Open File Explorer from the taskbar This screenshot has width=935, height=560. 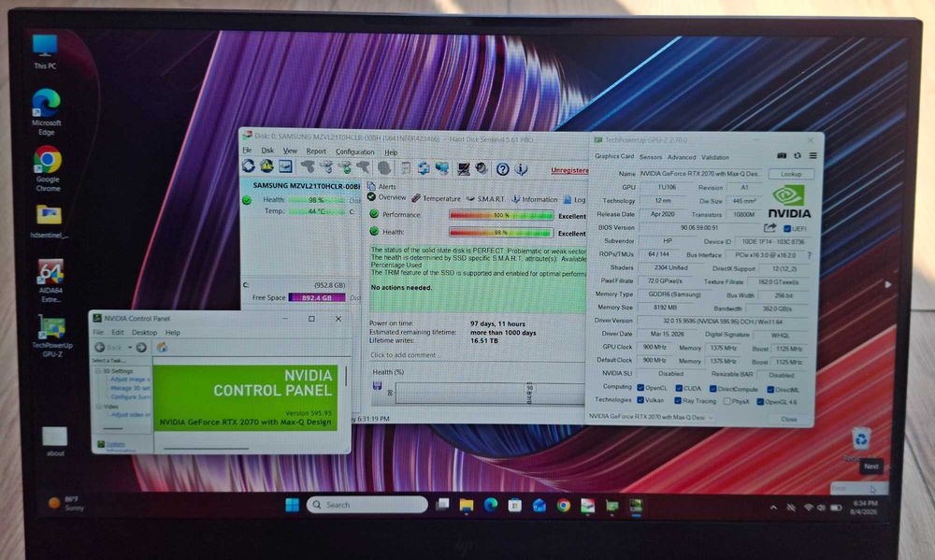pyautogui.click(x=467, y=505)
